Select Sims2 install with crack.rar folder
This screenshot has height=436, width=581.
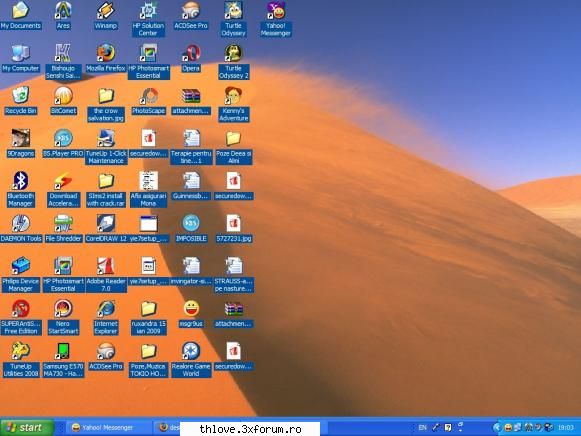click(x=106, y=189)
